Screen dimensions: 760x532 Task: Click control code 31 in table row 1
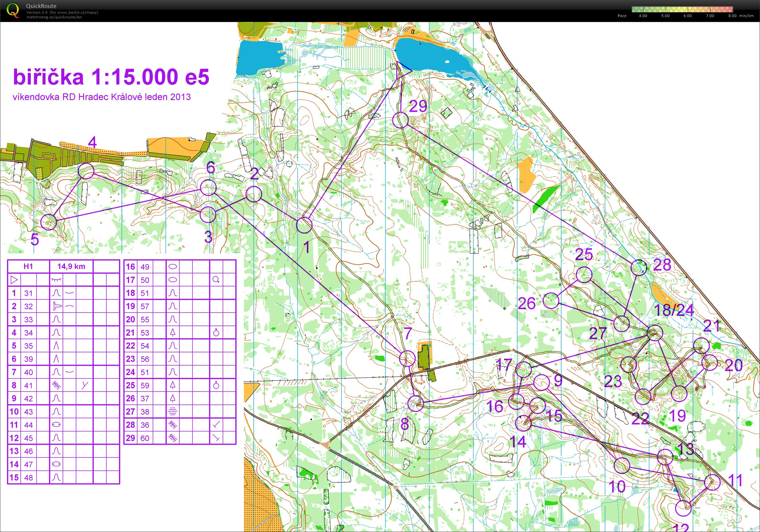28,293
